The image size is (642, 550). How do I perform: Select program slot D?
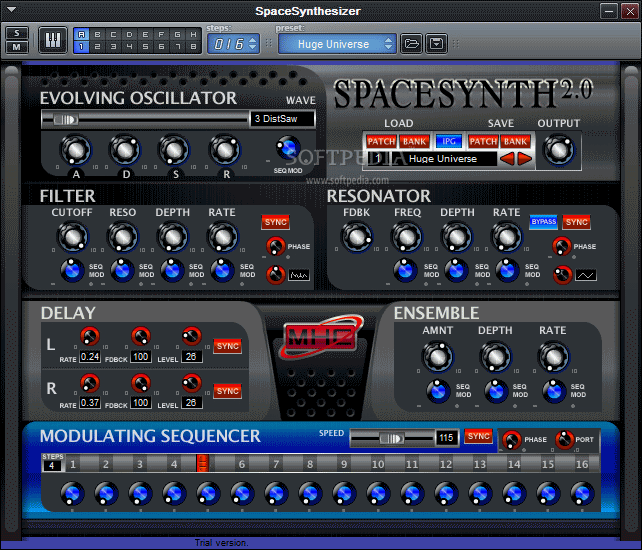click(129, 34)
